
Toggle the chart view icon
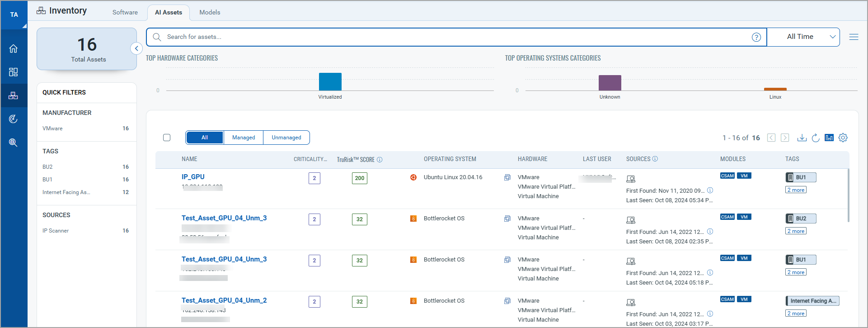tap(829, 138)
